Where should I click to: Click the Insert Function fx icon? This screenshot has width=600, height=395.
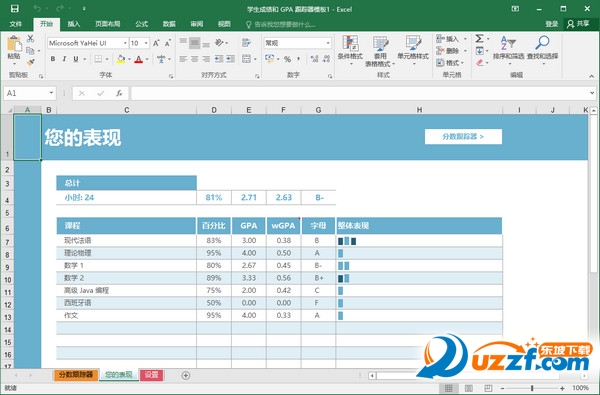(119, 93)
